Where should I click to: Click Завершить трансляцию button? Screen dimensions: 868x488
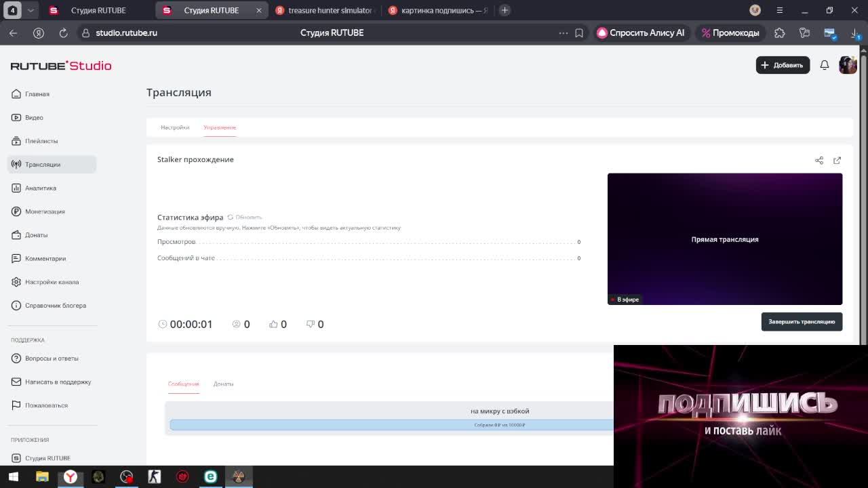tap(802, 322)
